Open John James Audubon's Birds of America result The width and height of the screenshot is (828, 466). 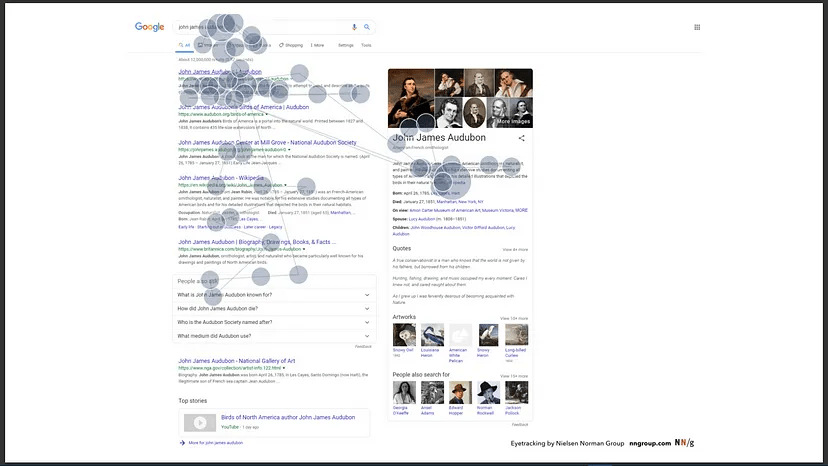pyautogui.click(x=243, y=107)
